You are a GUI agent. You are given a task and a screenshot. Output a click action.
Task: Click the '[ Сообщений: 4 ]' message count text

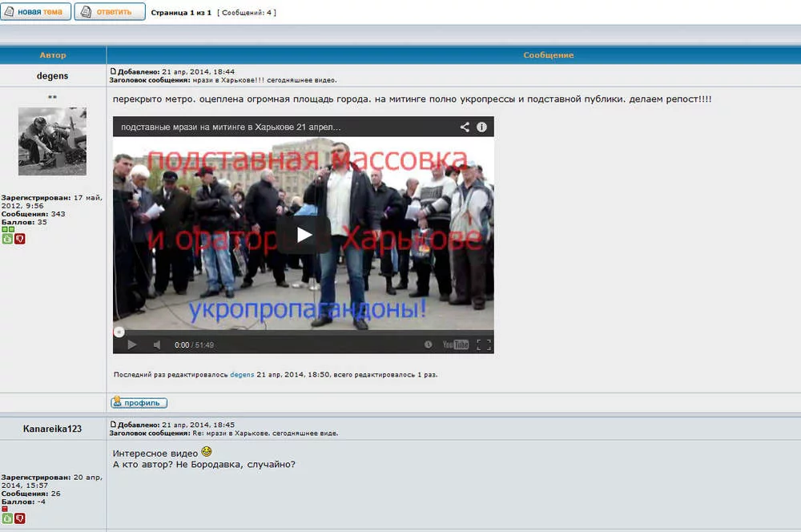pyautogui.click(x=246, y=12)
